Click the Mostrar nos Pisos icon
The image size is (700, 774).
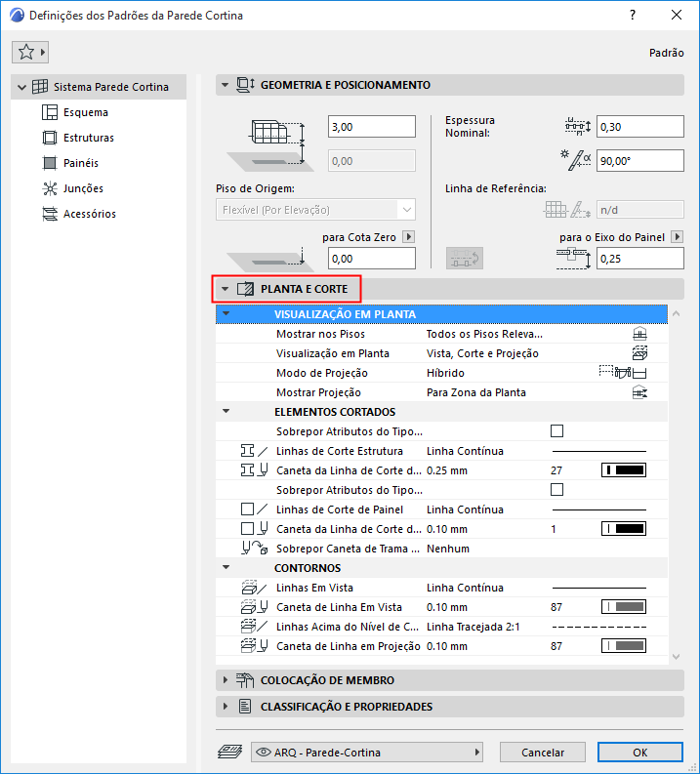(639, 334)
